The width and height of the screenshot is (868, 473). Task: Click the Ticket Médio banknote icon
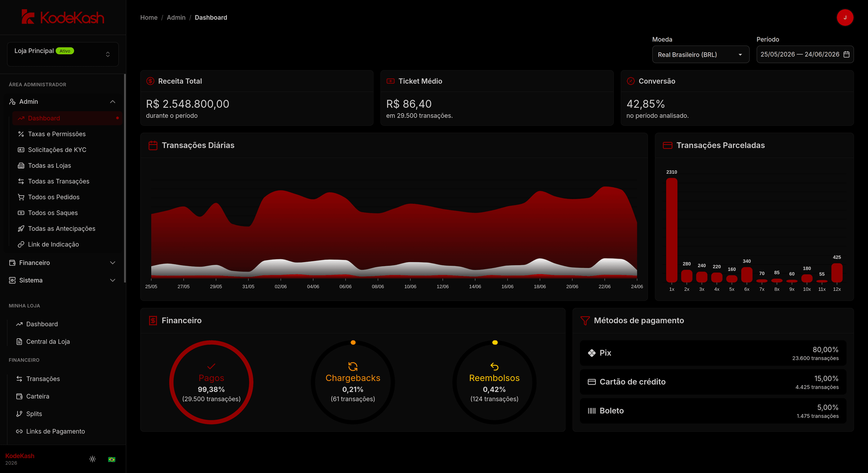click(390, 81)
